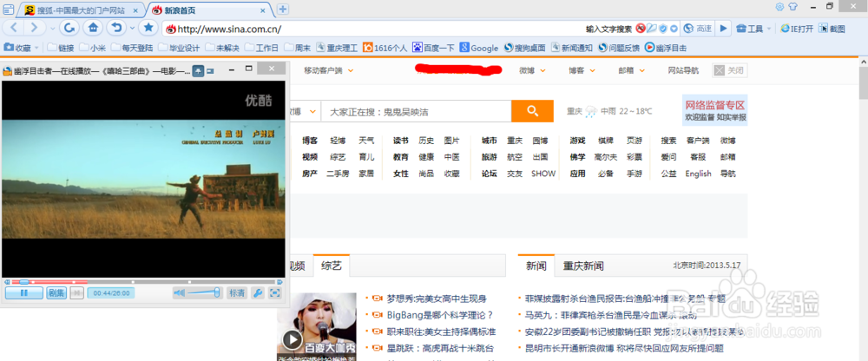Adjust the player volume slider
This screenshot has width=868, height=361.
[x=203, y=292]
